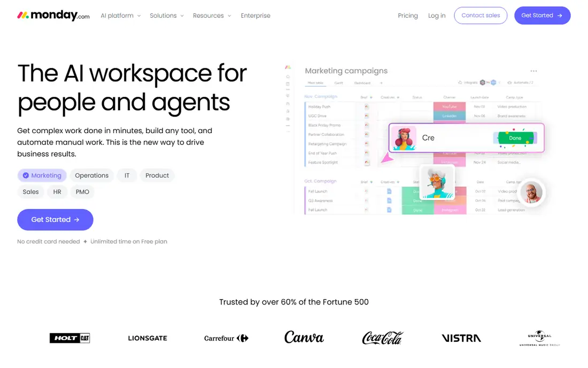Screen dimensions: 588x368
Task: Click the Automate robot icon on the board
Action: 509,82
